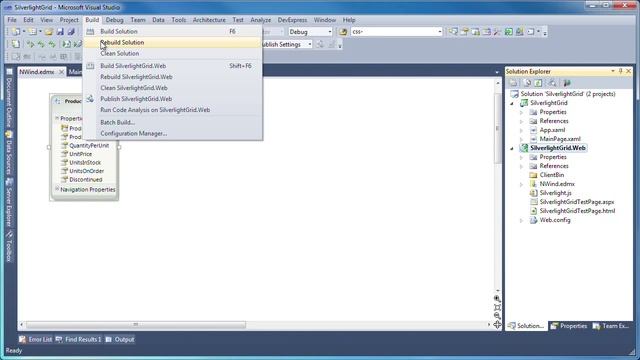Click the Find in Files icon beside css box

[343, 31]
